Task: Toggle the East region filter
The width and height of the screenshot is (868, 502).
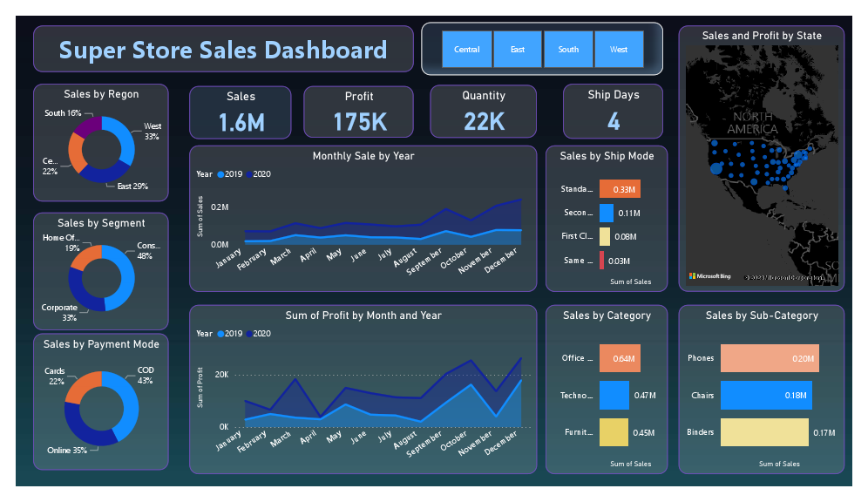Action: point(518,49)
